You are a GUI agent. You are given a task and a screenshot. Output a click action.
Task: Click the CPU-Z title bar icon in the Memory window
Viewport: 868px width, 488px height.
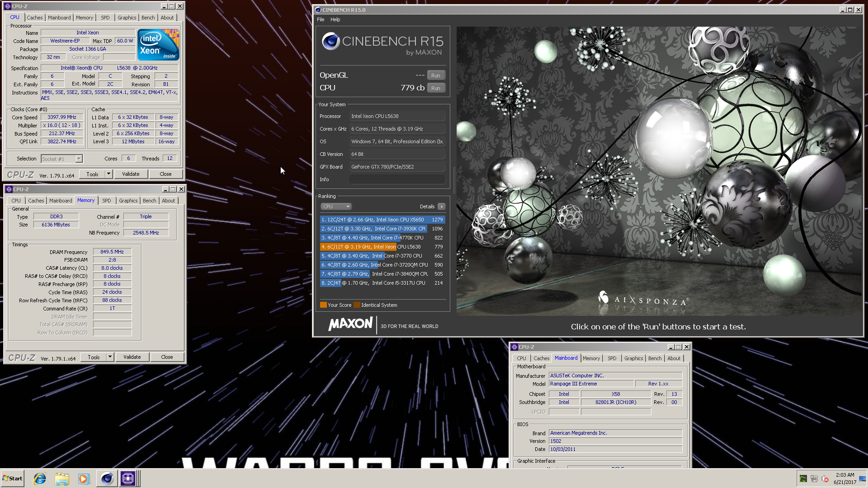9,189
